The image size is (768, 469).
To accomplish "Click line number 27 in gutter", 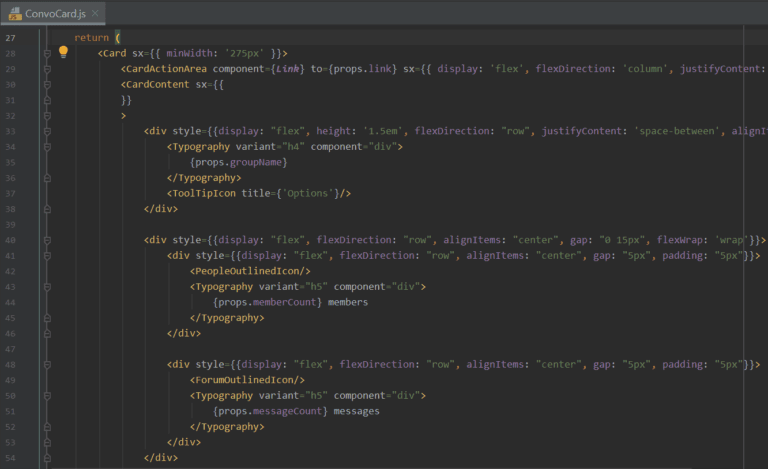I will [10, 38].
